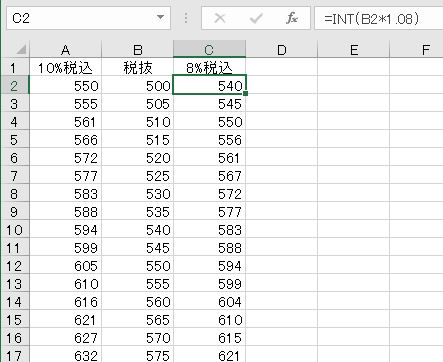Image resolution: width=443 pixels, height=362 pixels.
Task: Select row 1 header
Action: [15, 68]
